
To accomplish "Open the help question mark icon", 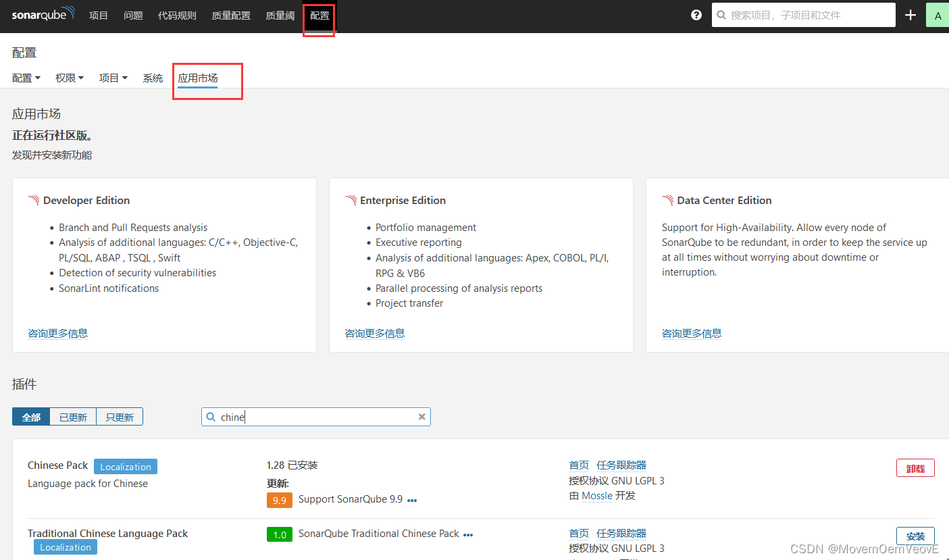I will point(696,15).
